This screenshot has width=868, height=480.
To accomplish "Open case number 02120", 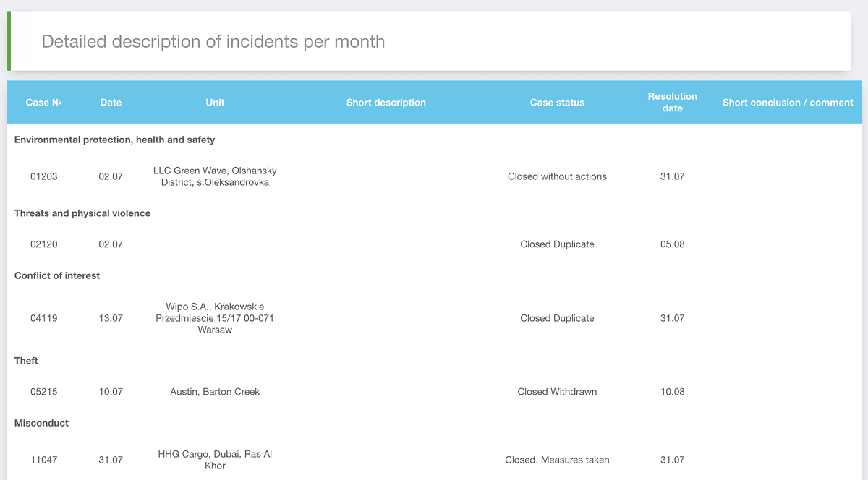I will coord(44,244).
